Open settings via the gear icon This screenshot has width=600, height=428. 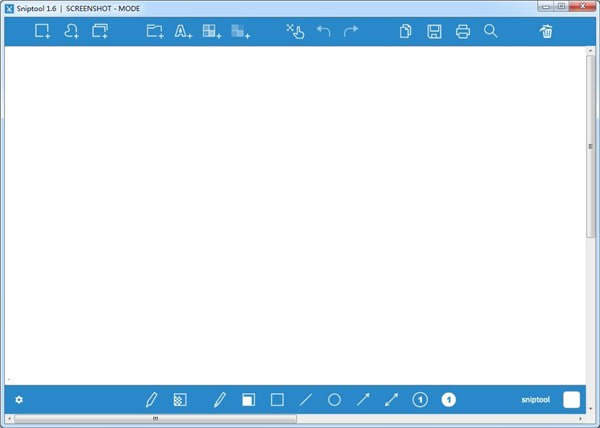[x=19, y=400]
